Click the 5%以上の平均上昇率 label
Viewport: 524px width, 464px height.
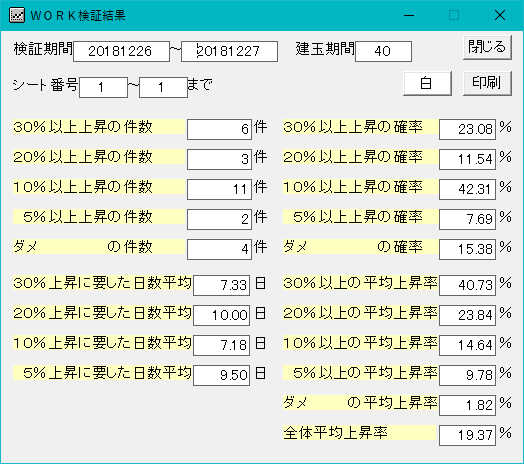point(360,373)
